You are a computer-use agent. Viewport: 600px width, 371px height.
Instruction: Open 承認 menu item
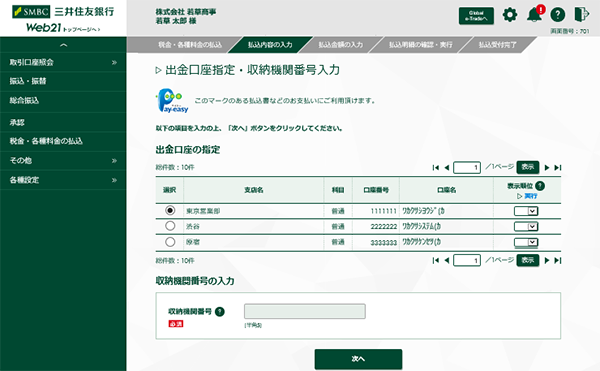(x=63, y=122)
